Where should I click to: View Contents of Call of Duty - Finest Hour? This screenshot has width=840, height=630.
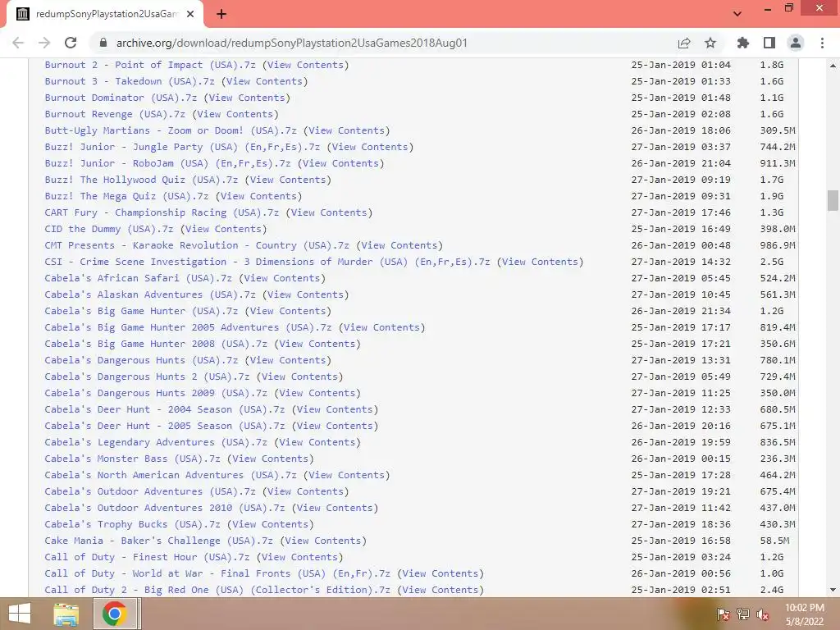[300, 557]
